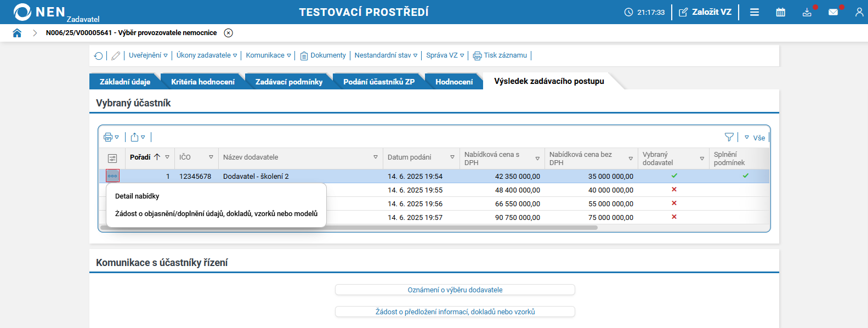
Task: Click the table horizontal scrollbar
Action: click(x=349, y=228)
